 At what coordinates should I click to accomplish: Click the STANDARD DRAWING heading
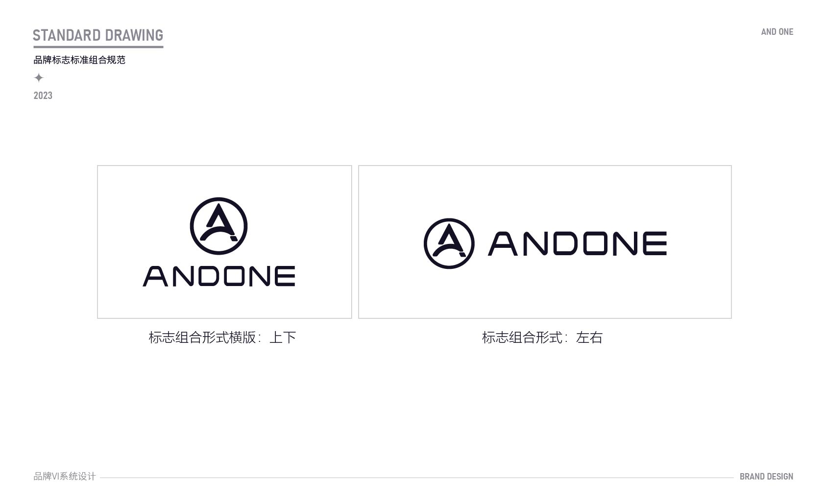(x=98, y=35)
